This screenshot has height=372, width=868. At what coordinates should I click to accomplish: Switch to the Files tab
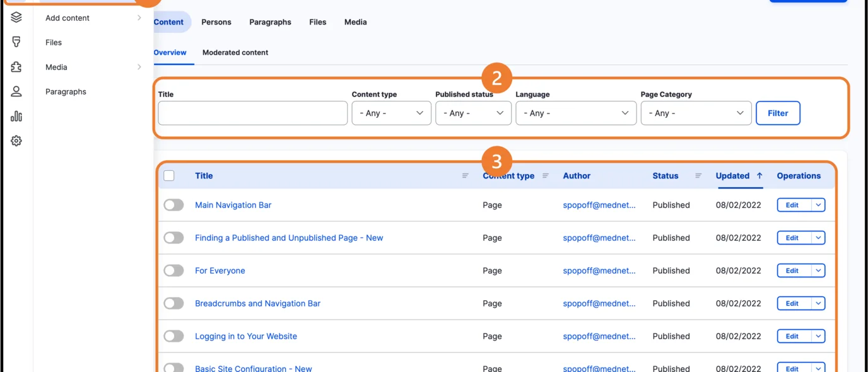(318, 22)
